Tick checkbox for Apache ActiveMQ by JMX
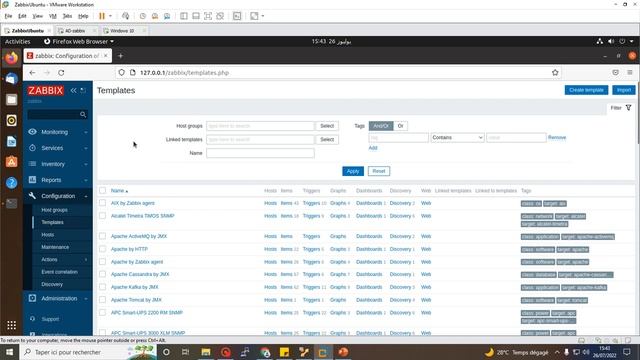640x360 pixels. 102,236
